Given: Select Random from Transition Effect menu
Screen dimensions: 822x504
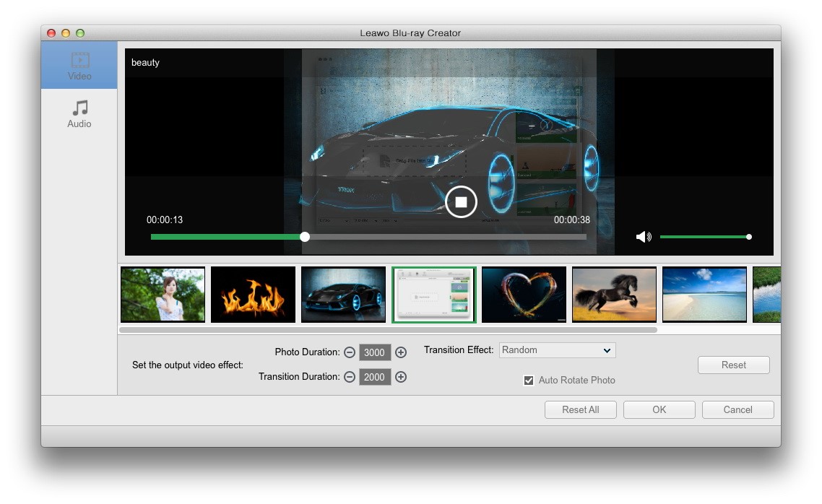Looking at the screenshot, I should click(556, 349).
